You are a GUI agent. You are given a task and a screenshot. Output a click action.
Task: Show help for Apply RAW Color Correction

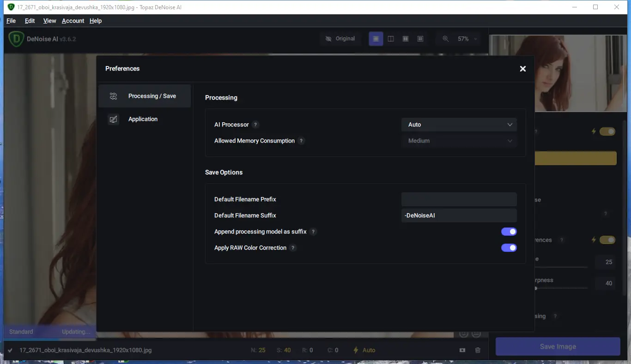pyautogui.click(x=293, y=248)
